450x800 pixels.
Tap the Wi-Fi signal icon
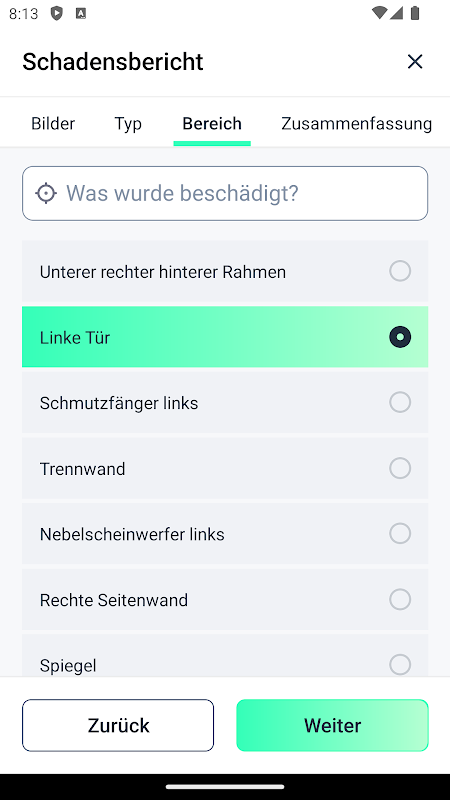tap(379, 13)
